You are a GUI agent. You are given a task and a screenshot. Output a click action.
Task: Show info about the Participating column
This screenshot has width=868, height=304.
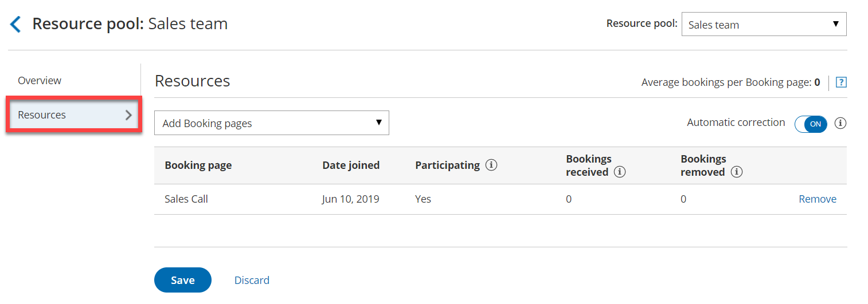[x=491, y=165]
